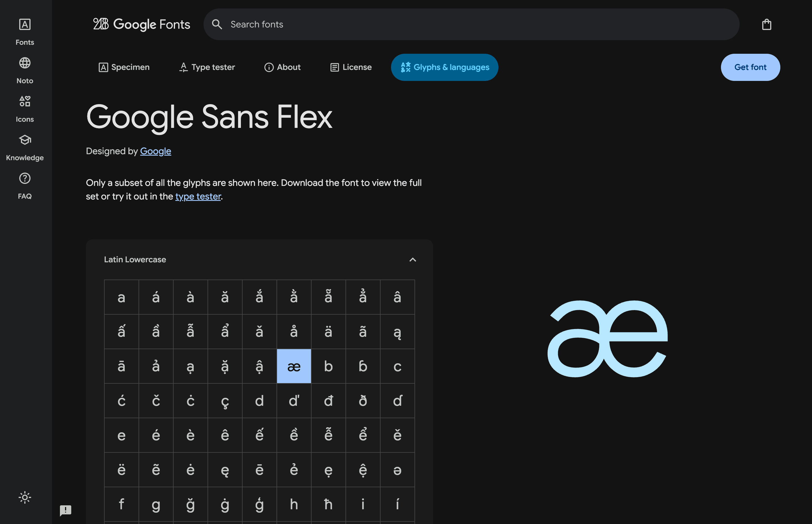The image size is (812, 524).
Task: Open the Type tester tab
Action: tap(207, 67)
